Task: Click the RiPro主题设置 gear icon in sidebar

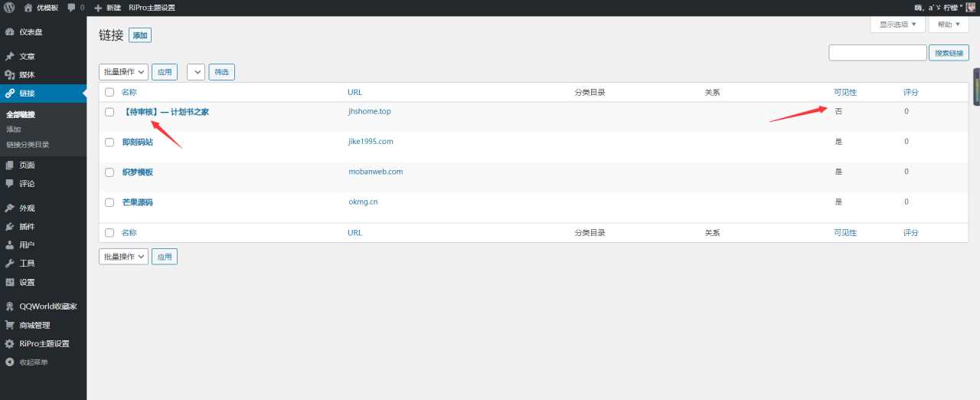Action: pyautogui.click(x=9, y=344)
